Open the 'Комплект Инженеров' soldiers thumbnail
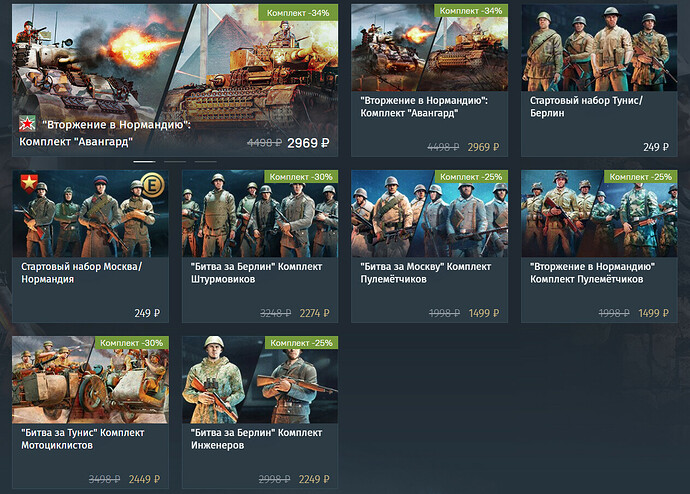 (x=260, y=380)
